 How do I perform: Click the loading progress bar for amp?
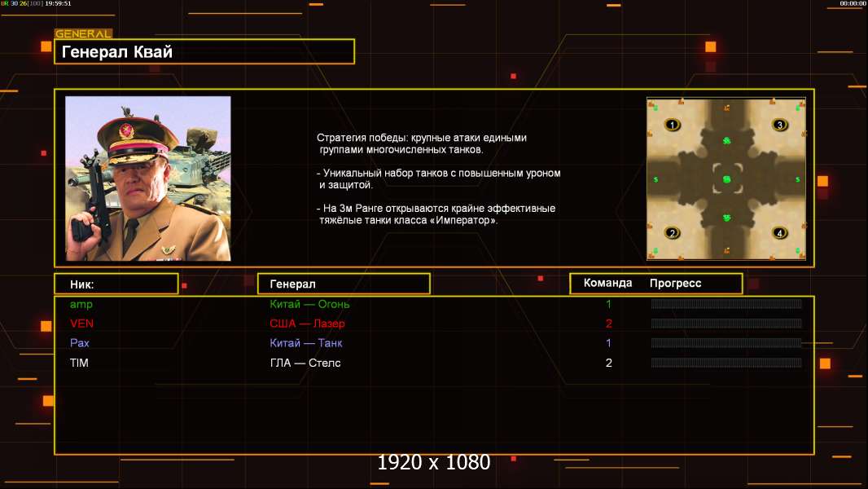[726, 303]
